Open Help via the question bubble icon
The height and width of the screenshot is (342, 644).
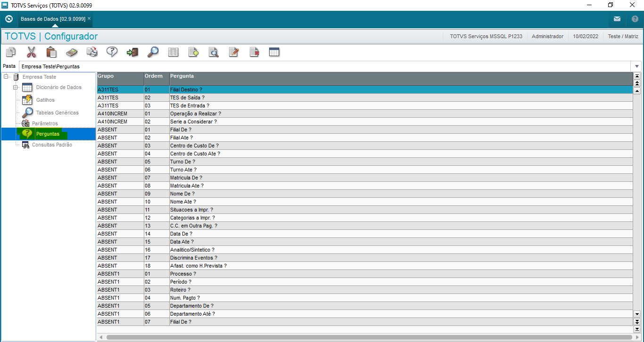(112, 52)
